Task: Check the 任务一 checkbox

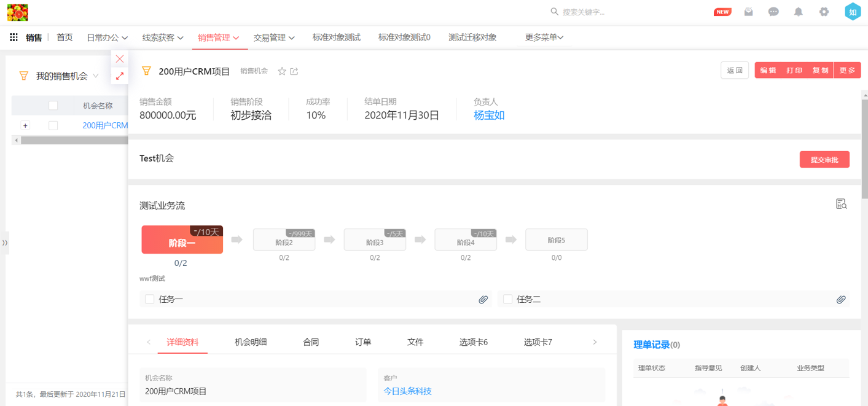Action: click(150, 299)
